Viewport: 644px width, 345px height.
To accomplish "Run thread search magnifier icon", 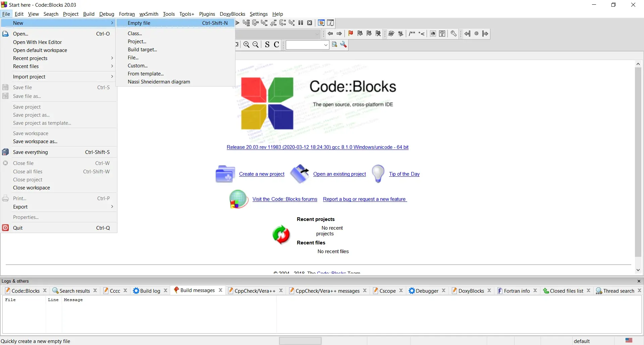I will point(334,45).
